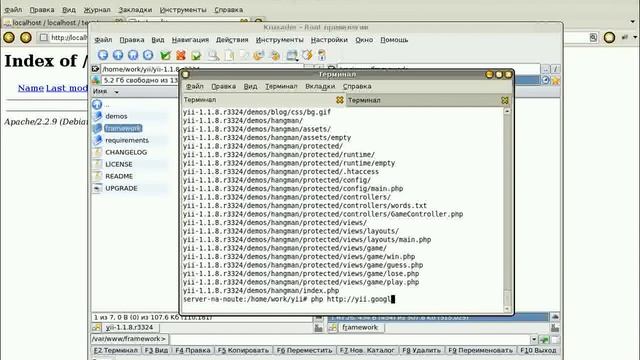The height and width of the screenshot is (360, 640).
Task: Open Krusader's Настройки menu
Action: pyautogui.click(x=329, y=40)
